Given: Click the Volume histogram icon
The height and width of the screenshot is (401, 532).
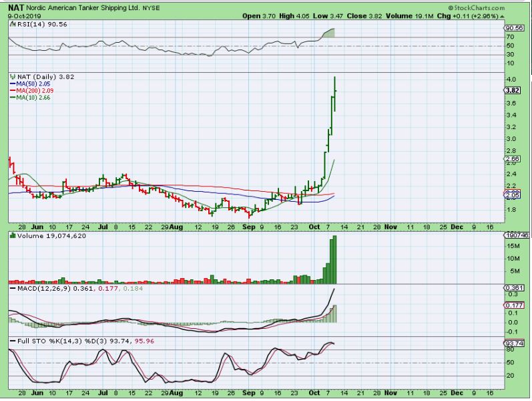Looking at the screenshot, I should click(x=13, y=235).
